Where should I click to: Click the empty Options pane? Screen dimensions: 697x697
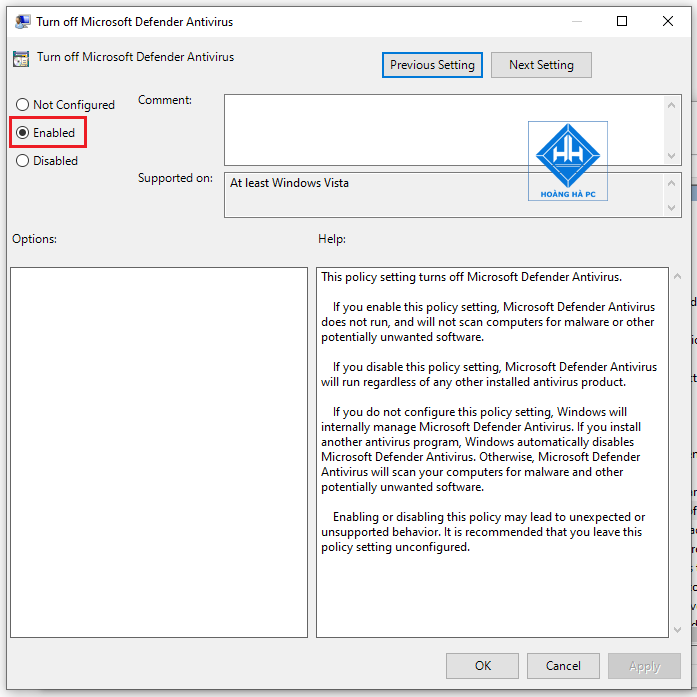coord(159,452)
